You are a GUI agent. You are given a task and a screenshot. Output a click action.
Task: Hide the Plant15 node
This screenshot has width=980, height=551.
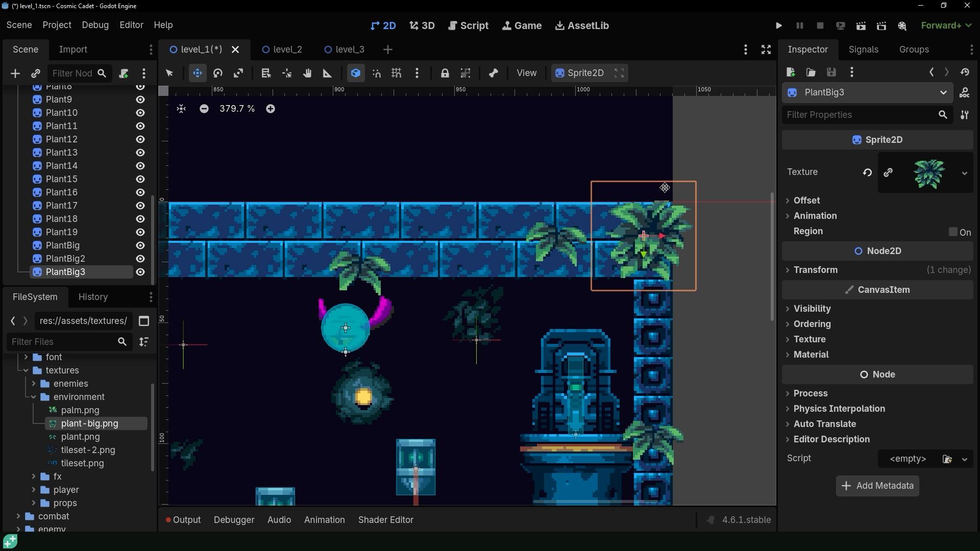click(x=140, y=179)
